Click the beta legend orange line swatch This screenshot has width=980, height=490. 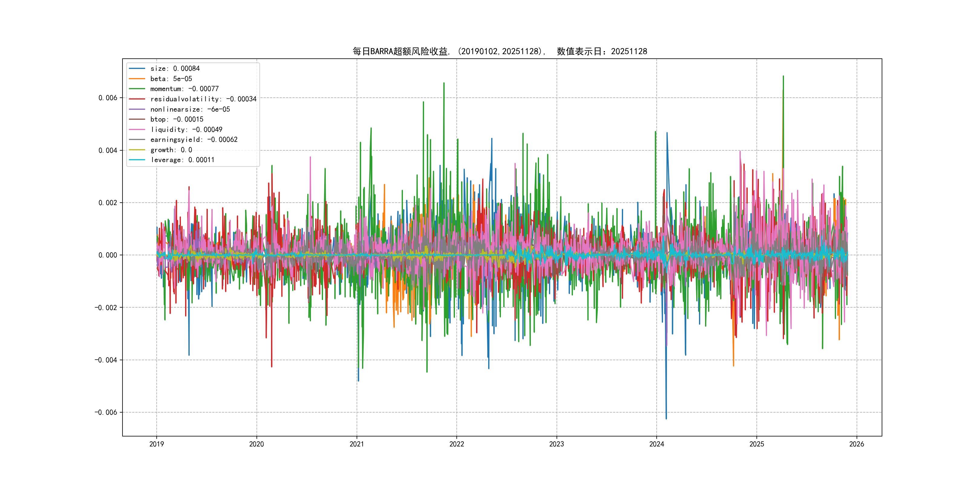pyautogui.click(x=137, y=79)
